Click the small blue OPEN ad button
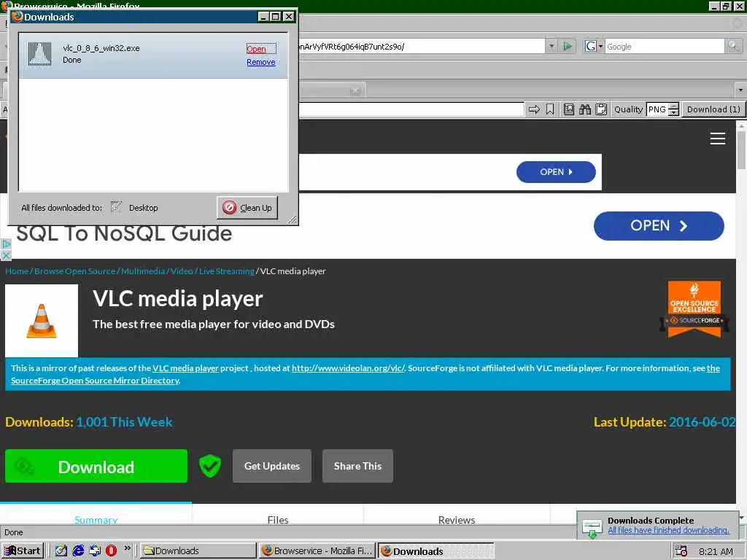The width and height of the screenshot is (747, 560). [556, 172]
